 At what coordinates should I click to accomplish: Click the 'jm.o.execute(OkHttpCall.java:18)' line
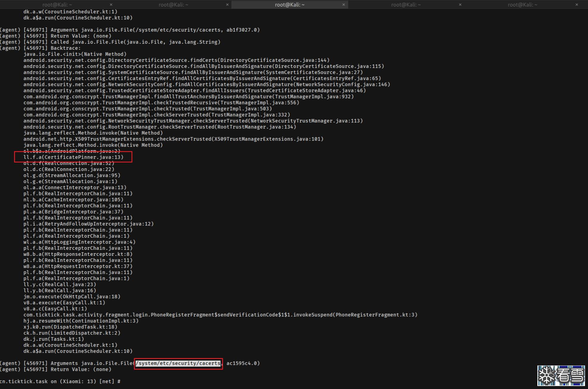coord(72,296)
